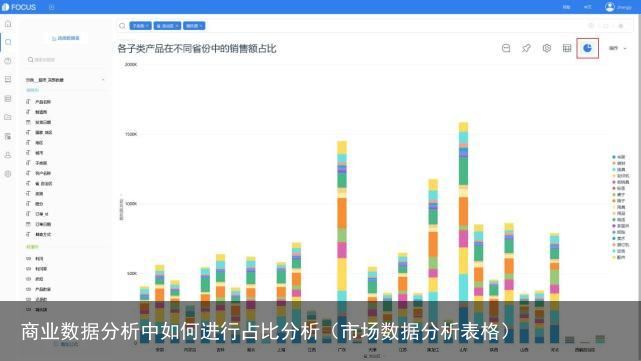Open the home icon in left sidebar
641x361 pixels.
click(8, 24)
